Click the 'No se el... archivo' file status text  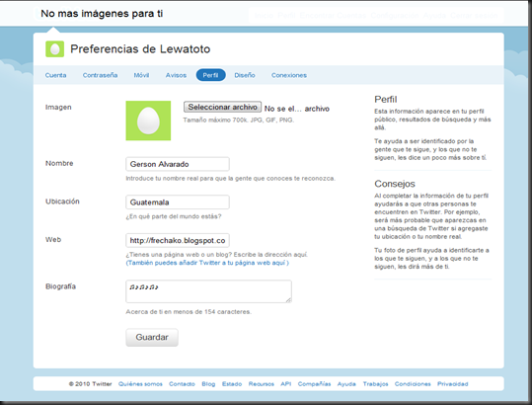(x=297, y=109)
